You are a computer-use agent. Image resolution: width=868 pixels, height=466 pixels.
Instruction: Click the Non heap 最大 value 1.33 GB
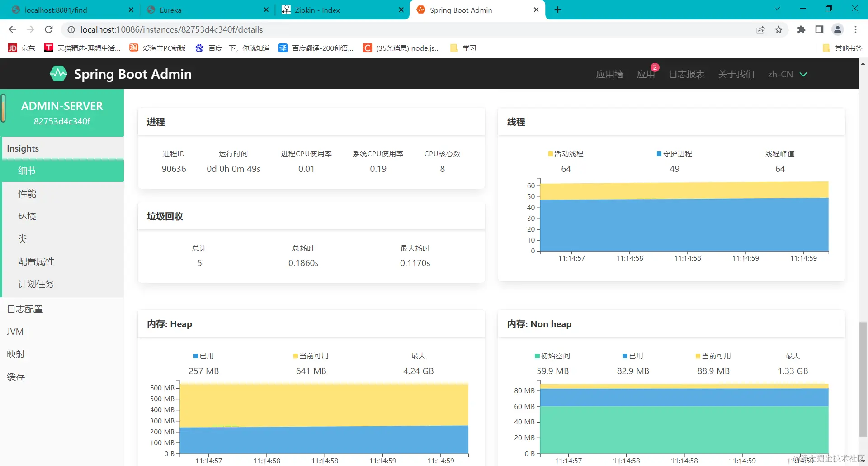click(793, 371)
